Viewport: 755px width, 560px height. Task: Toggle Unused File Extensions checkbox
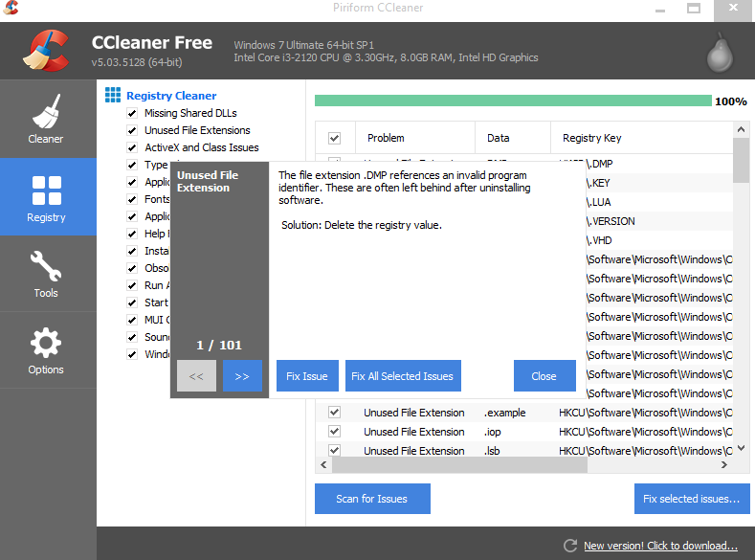[132, 130]
